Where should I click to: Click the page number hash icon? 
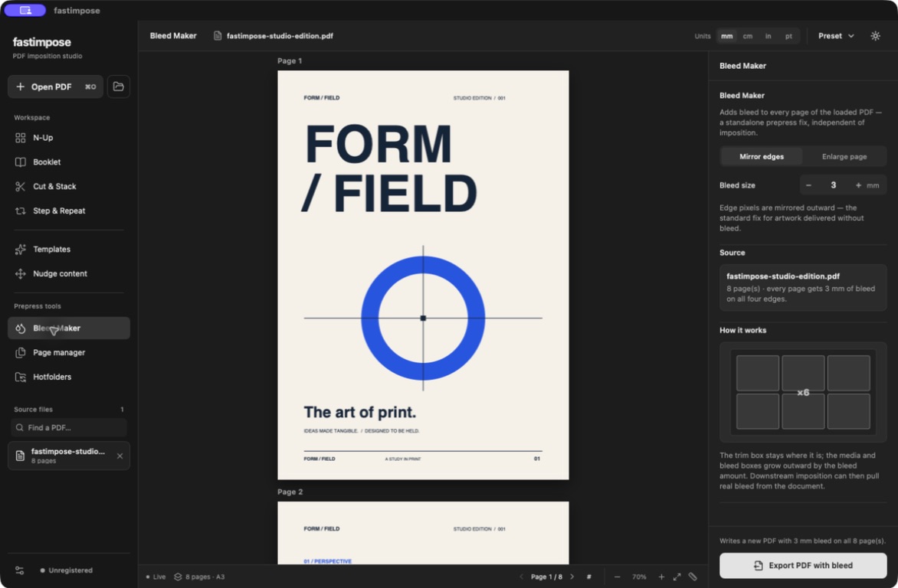pyautogui.click(x=588, y=577)
